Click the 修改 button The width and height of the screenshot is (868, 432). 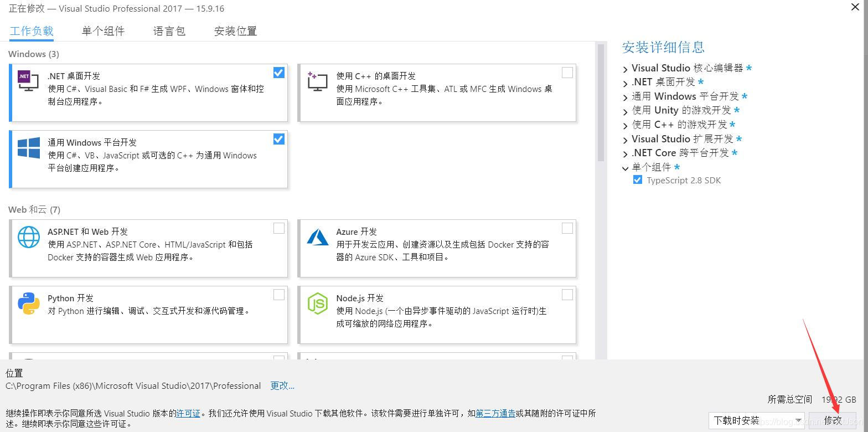[833, 420]
